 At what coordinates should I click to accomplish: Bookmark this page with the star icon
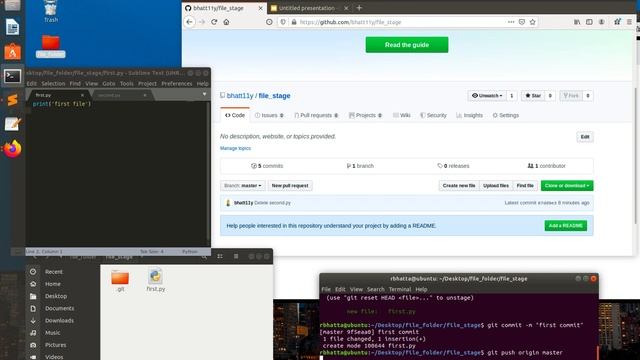[533, 22]
